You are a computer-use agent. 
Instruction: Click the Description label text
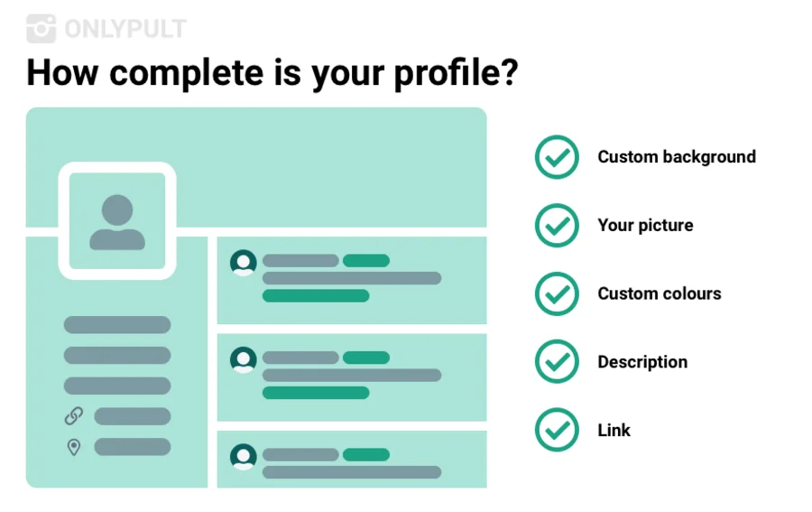tap(641, 362)
